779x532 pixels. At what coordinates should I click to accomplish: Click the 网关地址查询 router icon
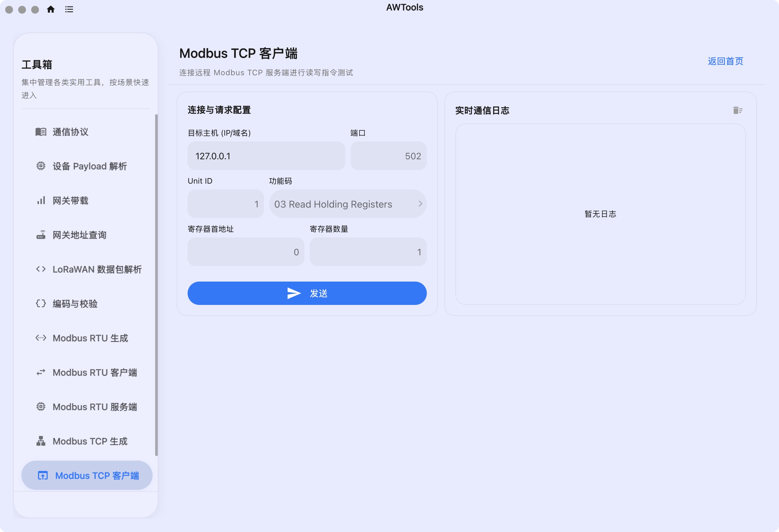point(41,235)
